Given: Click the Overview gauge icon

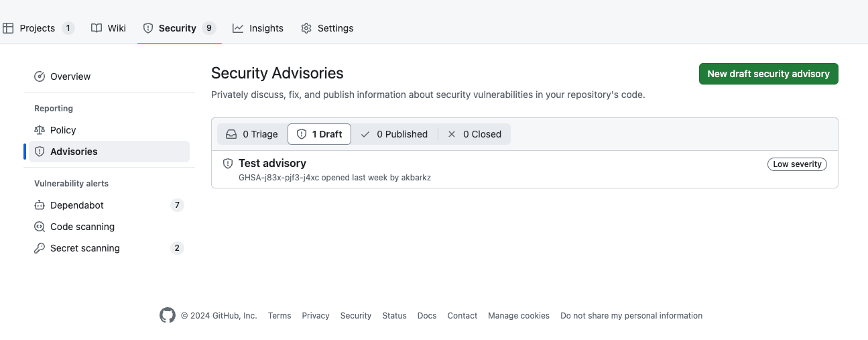Looking at the screenshot, I should [x=40, y=76].
